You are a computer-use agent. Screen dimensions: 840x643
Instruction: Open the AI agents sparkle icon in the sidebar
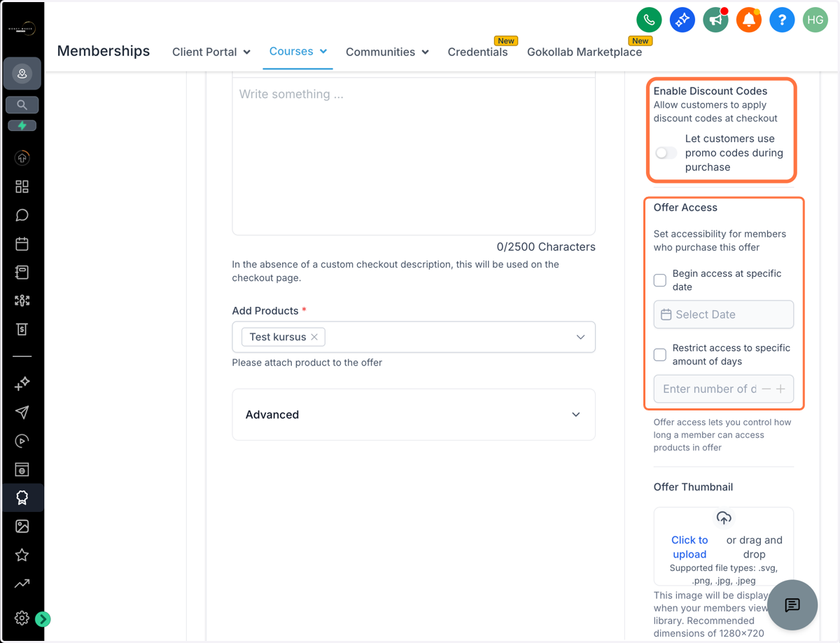click(22, 383)
